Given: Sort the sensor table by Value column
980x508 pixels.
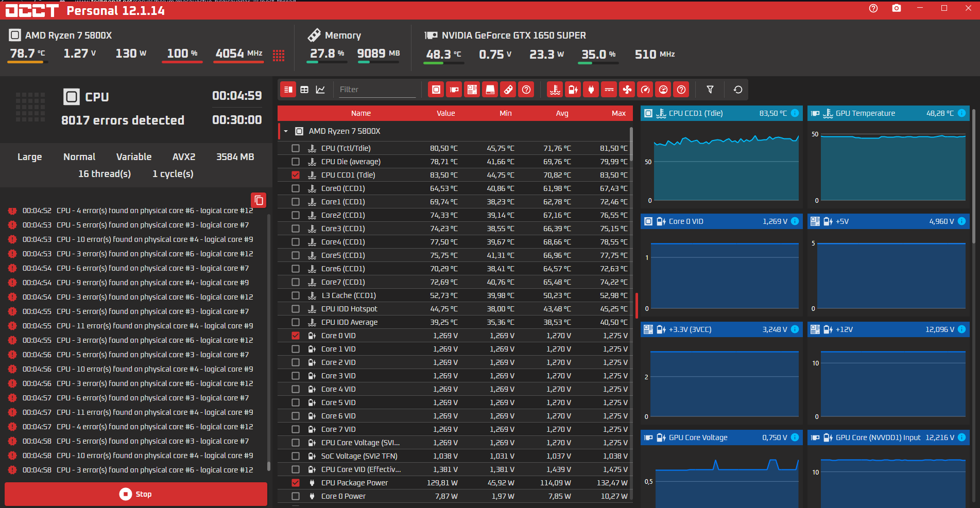Looking at the screenshot, I should 446,113.
